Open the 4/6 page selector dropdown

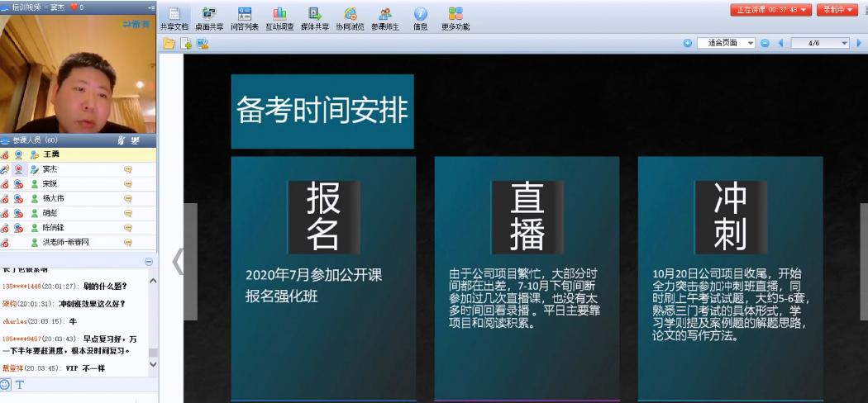(820, 43)
